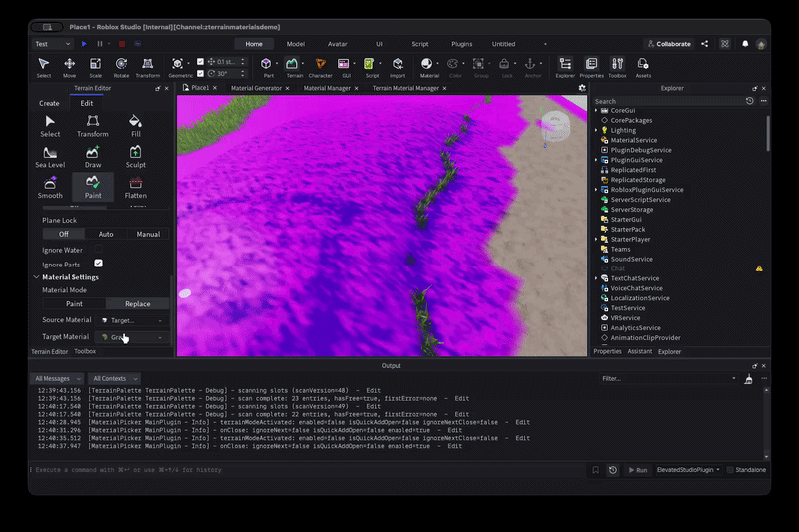
Task: Open the Toolbox from the ribbon
Action: 617,67
